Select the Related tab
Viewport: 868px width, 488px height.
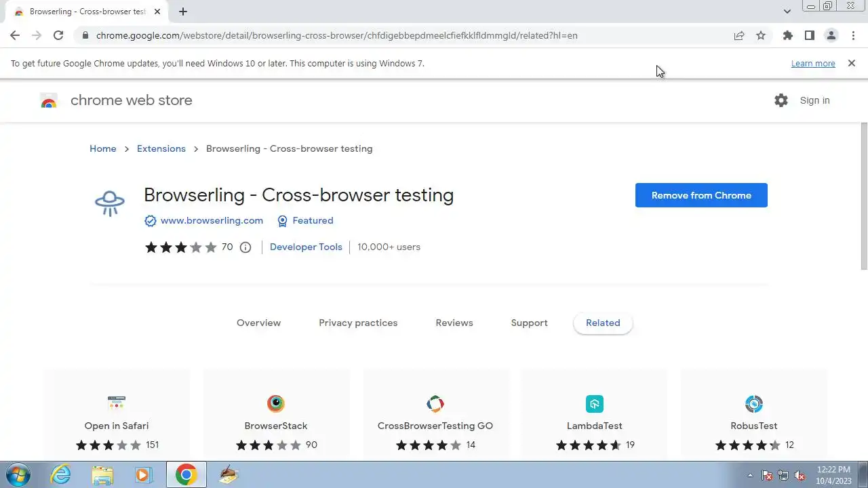[603, 323]
